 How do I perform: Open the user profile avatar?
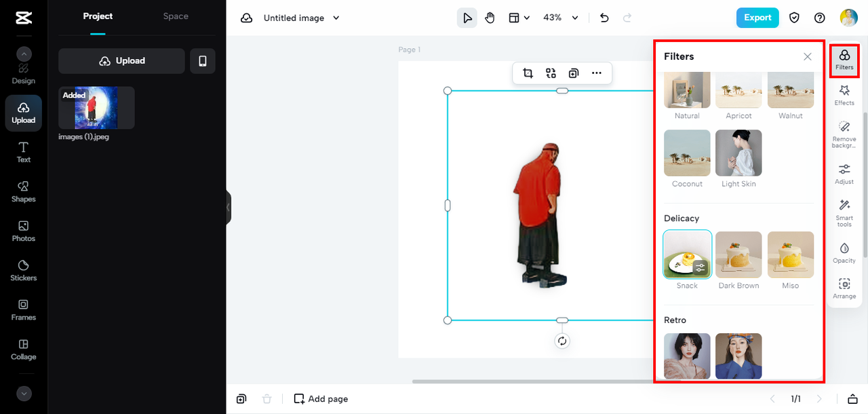pyautogui.click(x=848, y=18)
